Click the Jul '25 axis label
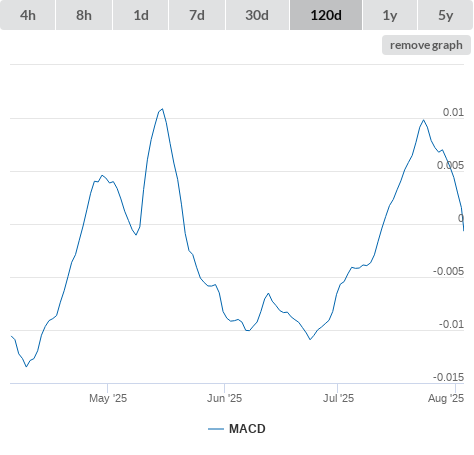The width and height of the screenshot is (474, 455). [338, 398]
